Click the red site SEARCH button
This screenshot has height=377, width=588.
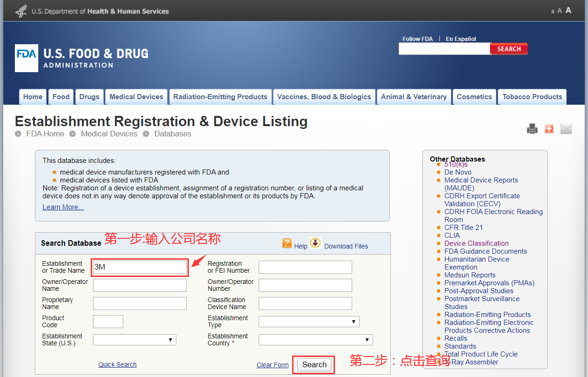508,49
